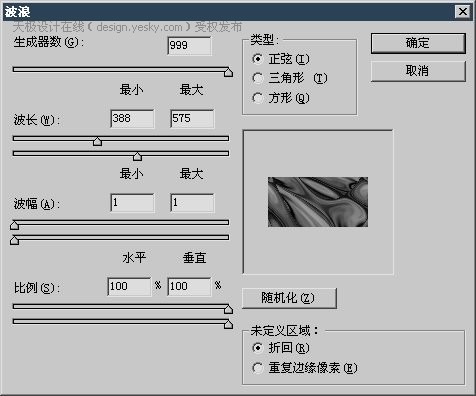Click the 垂直 vertical scale field
This screenshot has width=476, height=396.
coord(189,287)
